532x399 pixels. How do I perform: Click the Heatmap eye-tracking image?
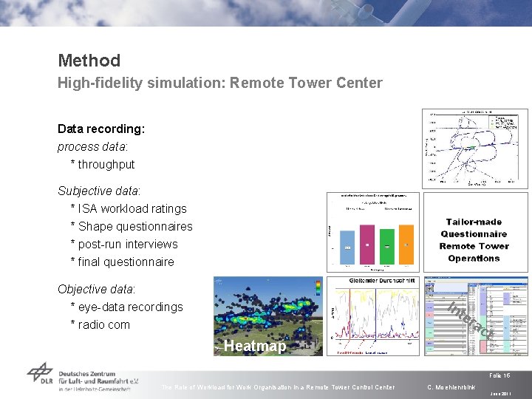click(268, 316)
